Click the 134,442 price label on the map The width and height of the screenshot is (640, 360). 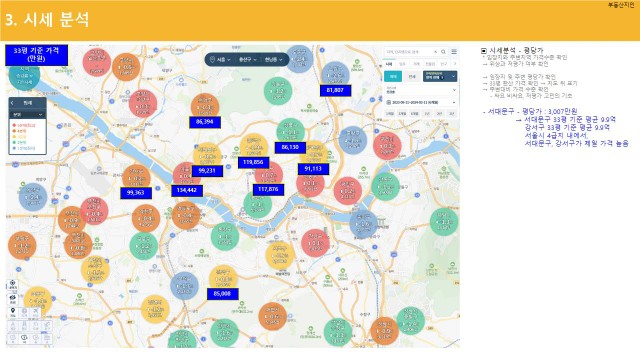[x=187, y=190]
